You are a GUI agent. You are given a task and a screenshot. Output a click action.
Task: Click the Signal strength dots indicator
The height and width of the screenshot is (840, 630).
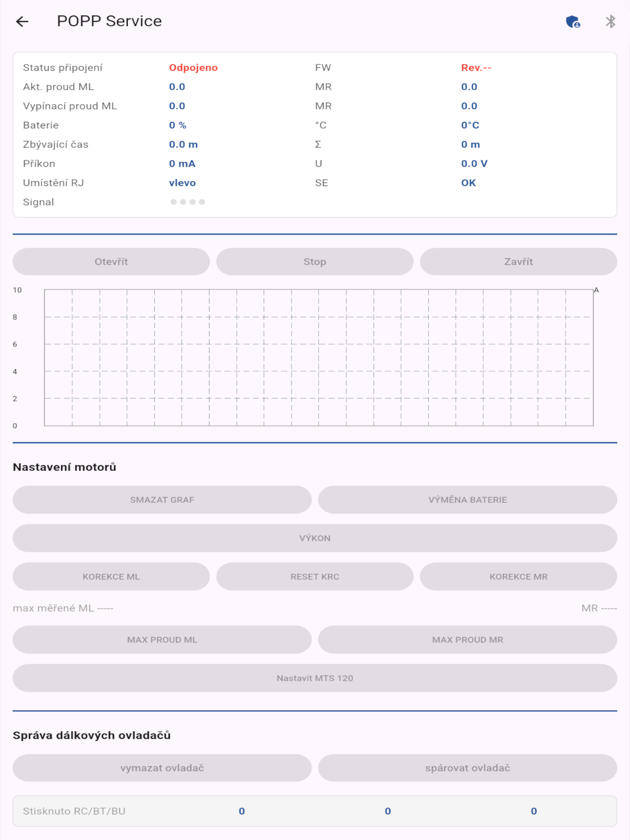[x=188, y=202]
